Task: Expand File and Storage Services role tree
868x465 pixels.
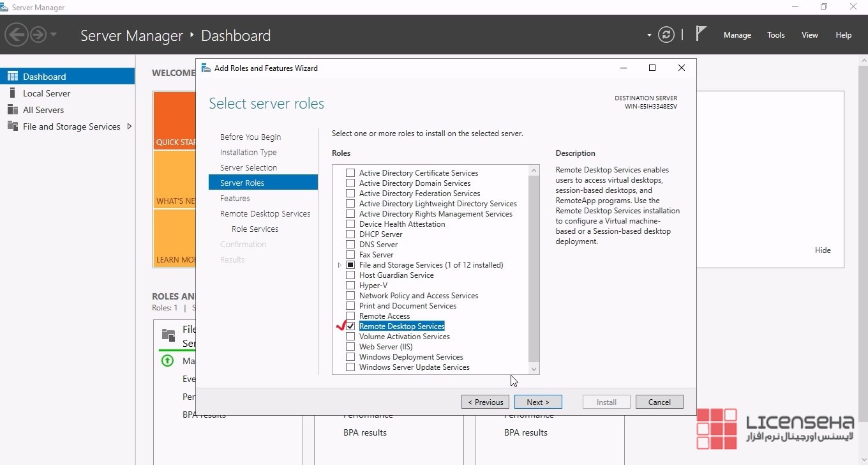Action: click(x=340, y=265)
